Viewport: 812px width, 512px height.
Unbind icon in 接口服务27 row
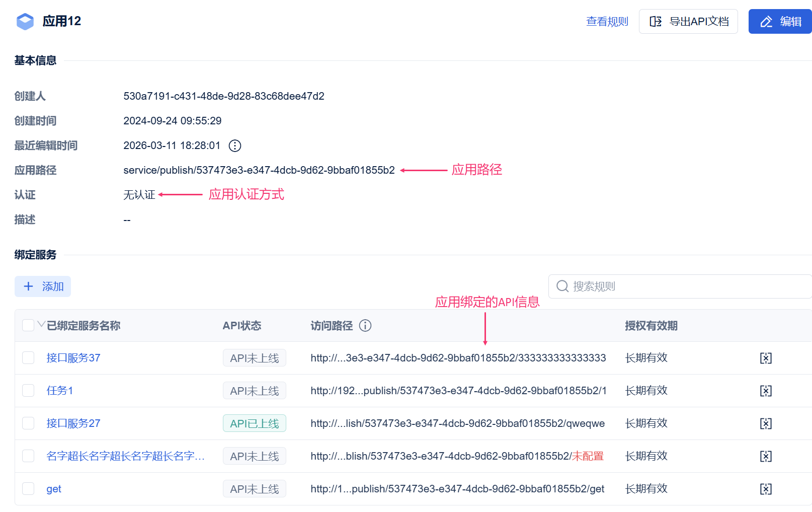click(766, 423)
